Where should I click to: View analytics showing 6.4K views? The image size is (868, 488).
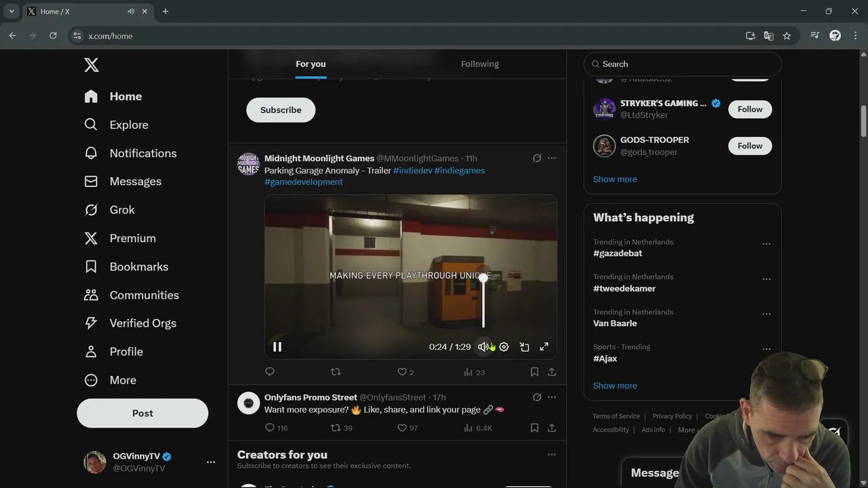coord(477,428)
